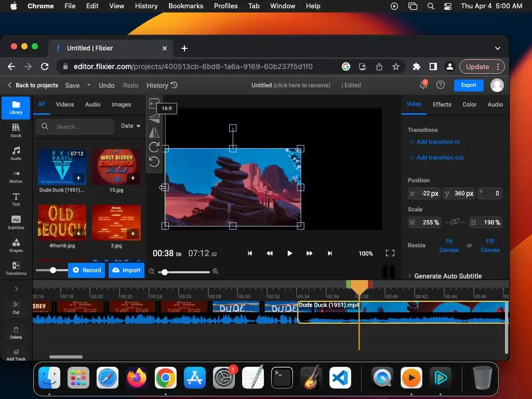Screen dimensions: 532x399
Task: Click the library Search field
Action: [x=75, y=127]
